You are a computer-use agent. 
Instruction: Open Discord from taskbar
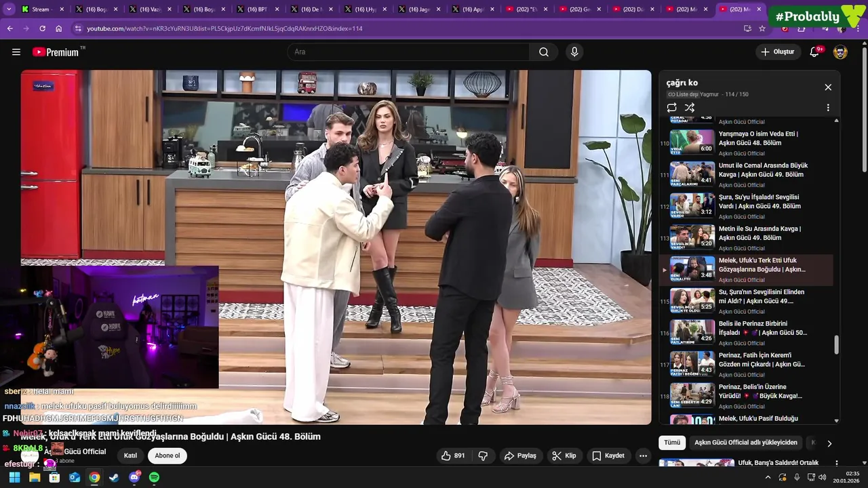pyautogui.click(x=134, y=478)
